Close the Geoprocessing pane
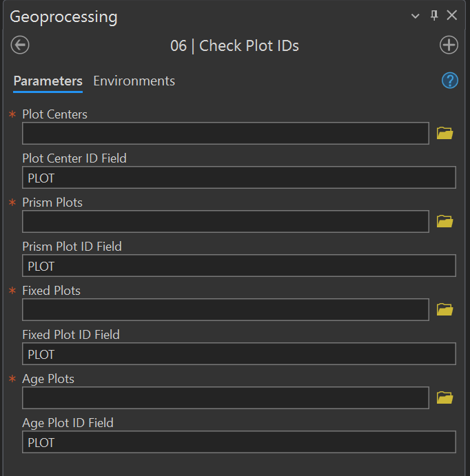The image size is (470, 476). (452, 16)
